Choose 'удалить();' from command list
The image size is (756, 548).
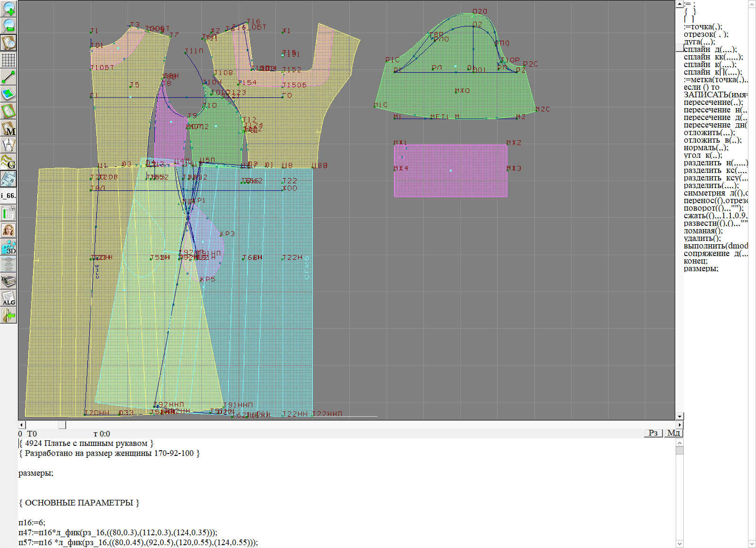tap(703, 238)
